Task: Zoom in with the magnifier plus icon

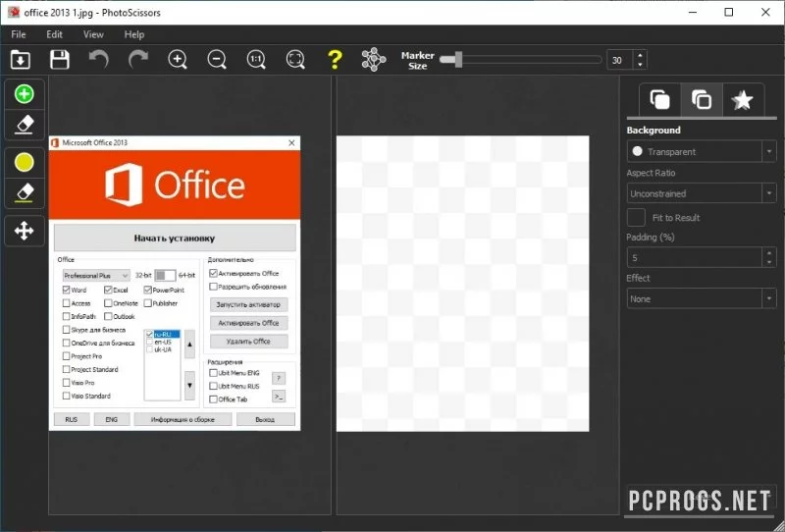Action: click(x=178, y=60)
